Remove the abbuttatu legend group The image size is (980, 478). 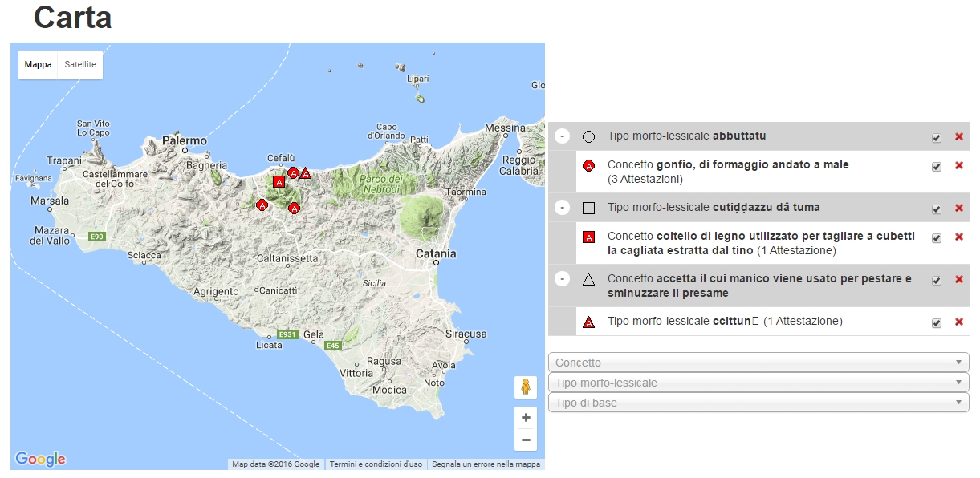[x=958, y=137]
